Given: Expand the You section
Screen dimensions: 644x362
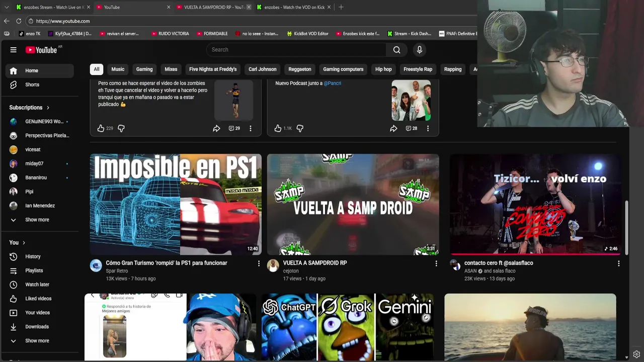Looking at the screenshot, I should 17,242.
